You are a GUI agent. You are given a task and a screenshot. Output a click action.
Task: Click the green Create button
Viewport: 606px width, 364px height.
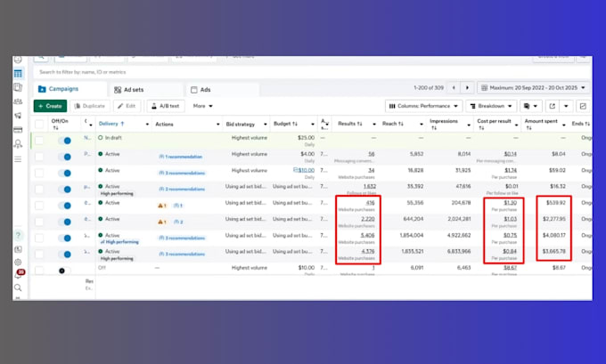click(50, 106)
